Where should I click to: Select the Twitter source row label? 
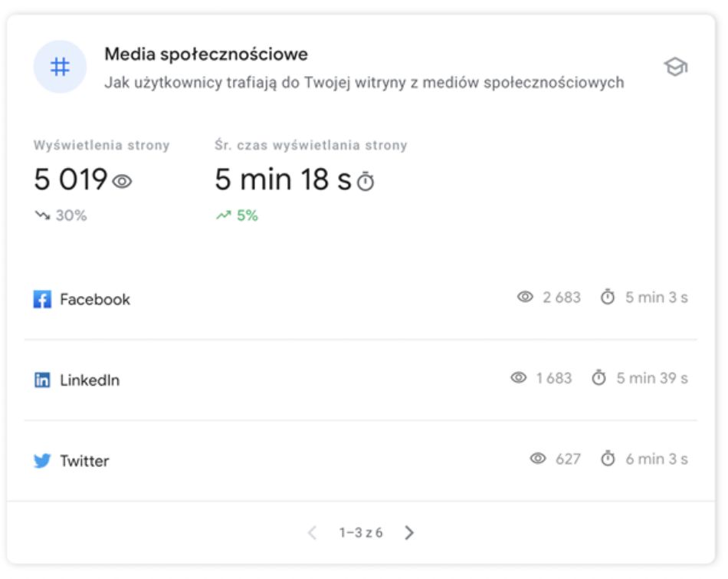click(84, 461)
